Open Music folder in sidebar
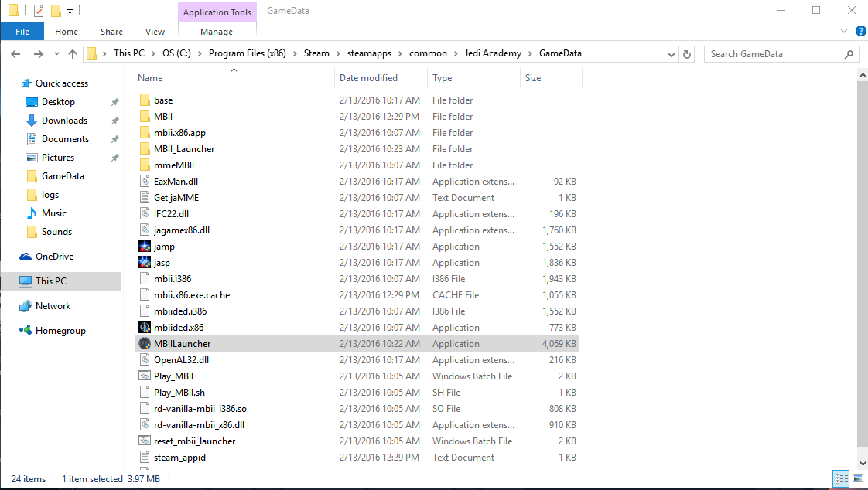The width and height of the screenshot is (868, 490). pos(46,213)
